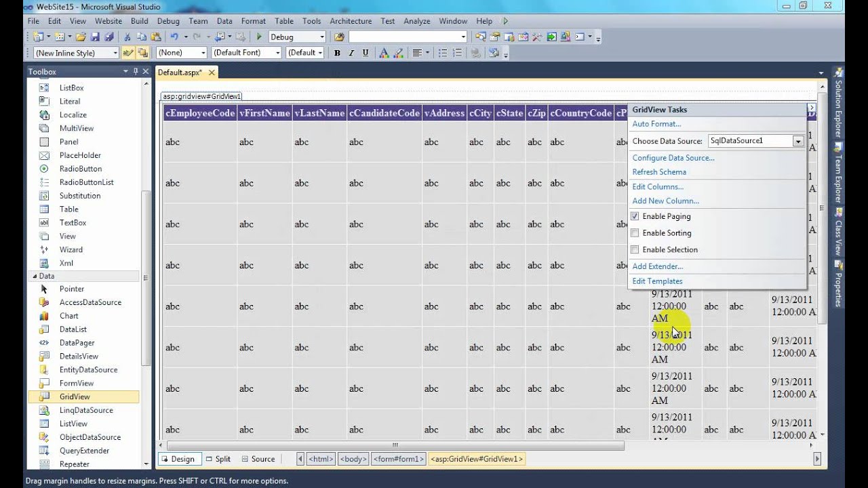Click the Chart icon in the Toolbox
This screenshot has height=488, width=868.
coord(44,316)
